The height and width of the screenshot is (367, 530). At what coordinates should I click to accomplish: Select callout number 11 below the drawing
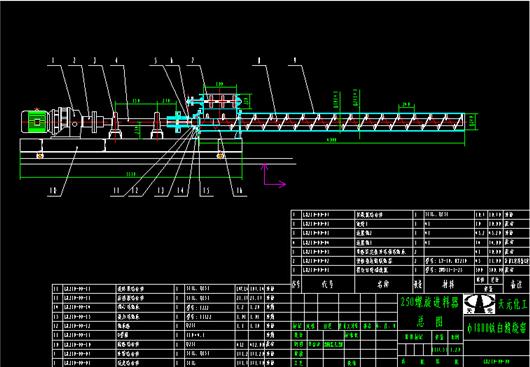116,191
